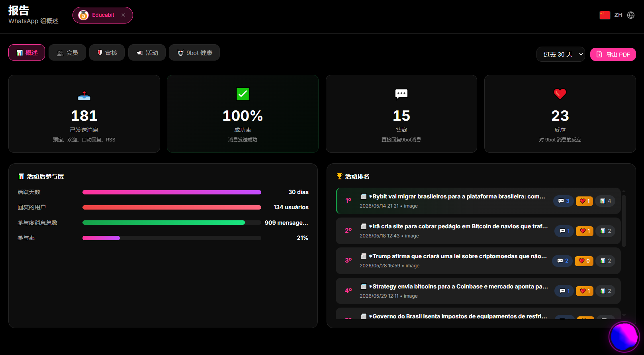Open the Trump afirma que criará campaign
Viewport: 644px width, 355px height.
click(478, 261)
